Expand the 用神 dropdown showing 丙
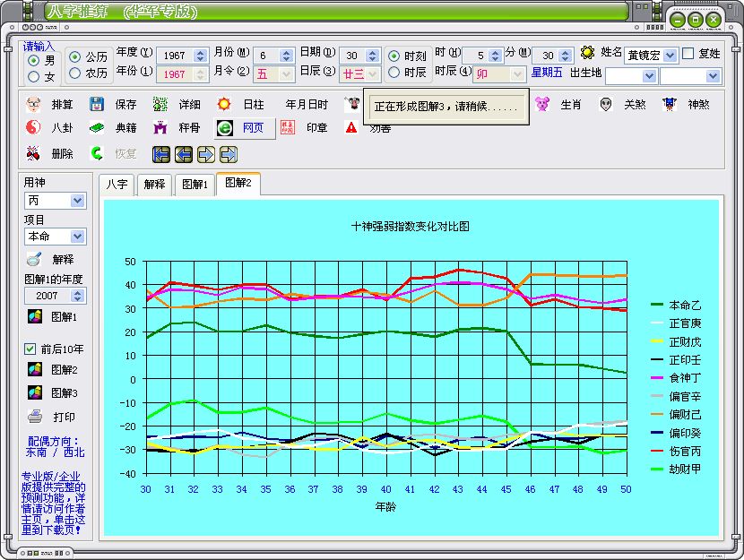744x560 pixels. (77, 201)
